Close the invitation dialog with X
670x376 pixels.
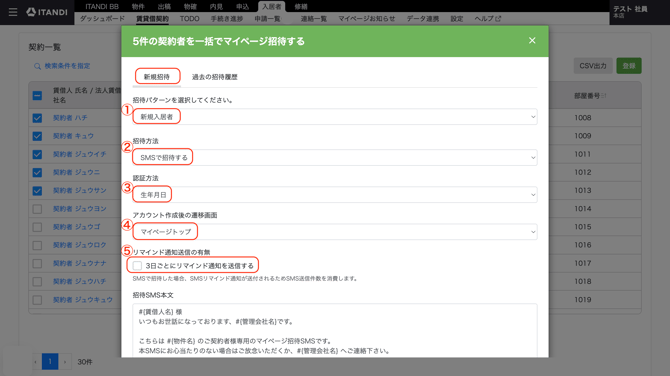pyautogui.click(x=532, y=41)
